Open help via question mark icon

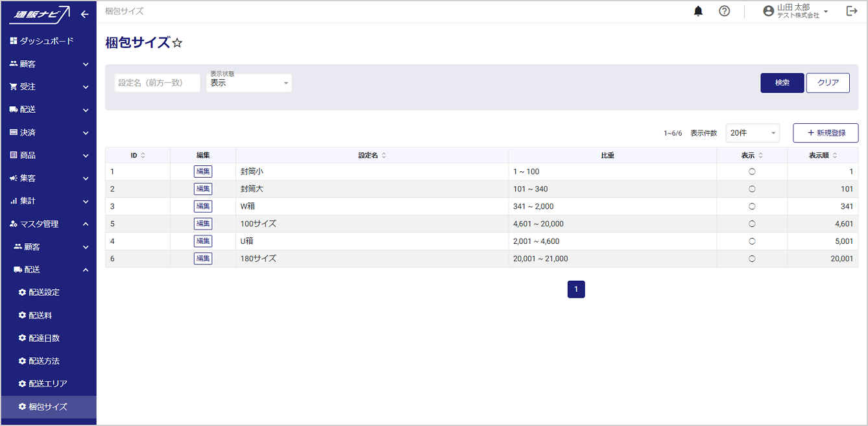coord(725,11)
